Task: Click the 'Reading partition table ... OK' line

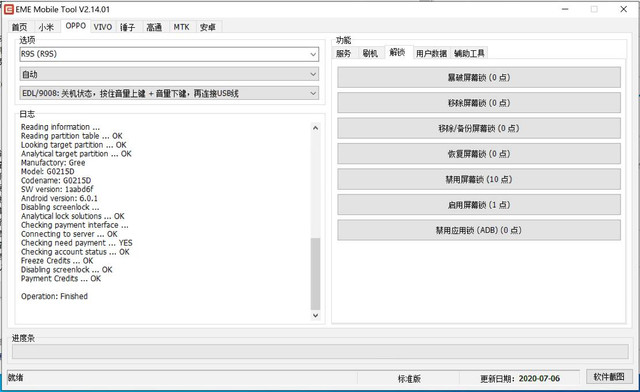Action: tap(71, 136)
